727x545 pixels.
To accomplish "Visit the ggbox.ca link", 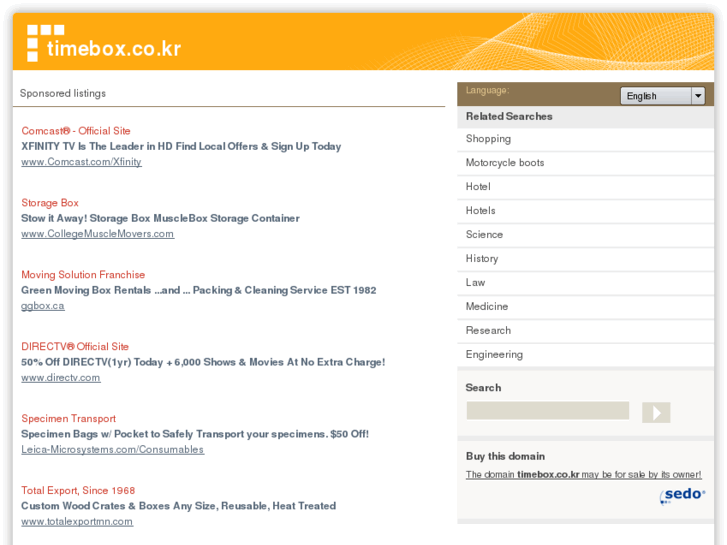I will click(43, 306).
